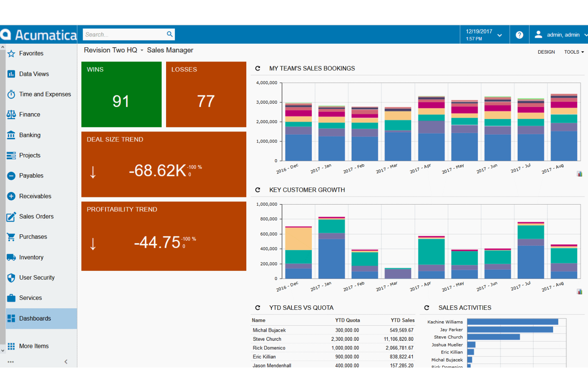This screenshot has width=588, height=392.
Task: Refresh YTD Sales vs Quota widget
Action: tap(257, 308)
